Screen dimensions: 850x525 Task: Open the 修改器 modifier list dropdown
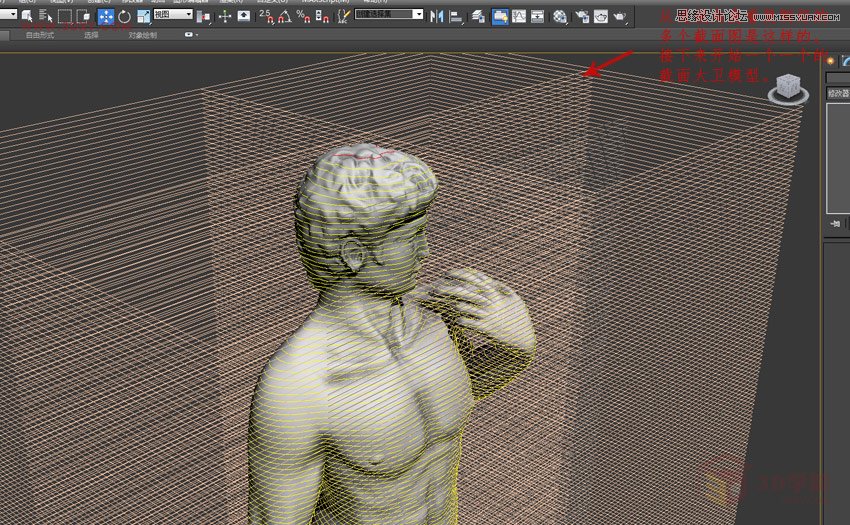[838, 93]
